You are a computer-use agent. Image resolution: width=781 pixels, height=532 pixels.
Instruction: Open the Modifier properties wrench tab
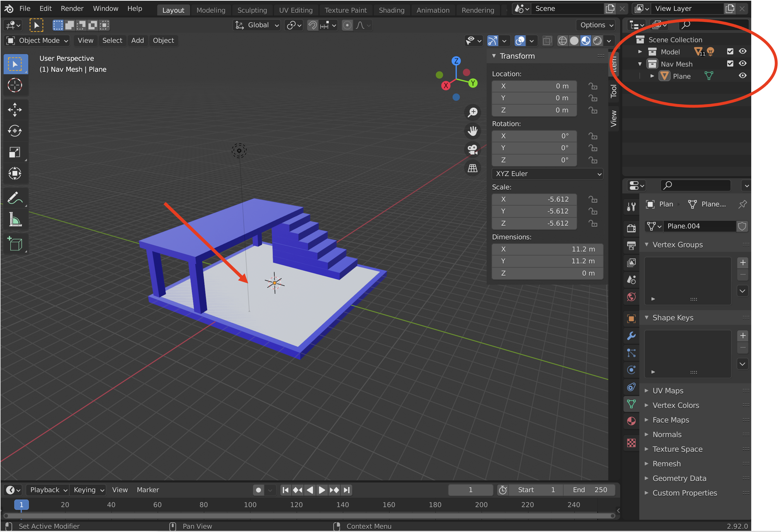tap(631, 336)
